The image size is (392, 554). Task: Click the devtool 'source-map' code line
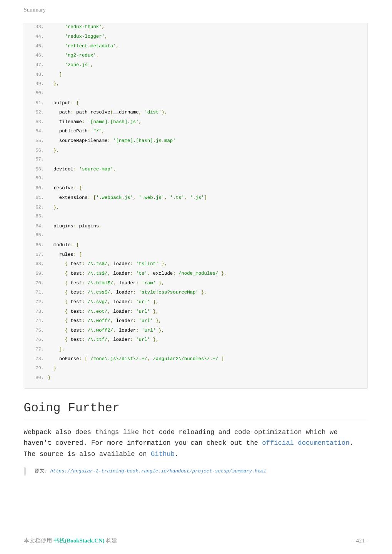(x=84, y=169)
